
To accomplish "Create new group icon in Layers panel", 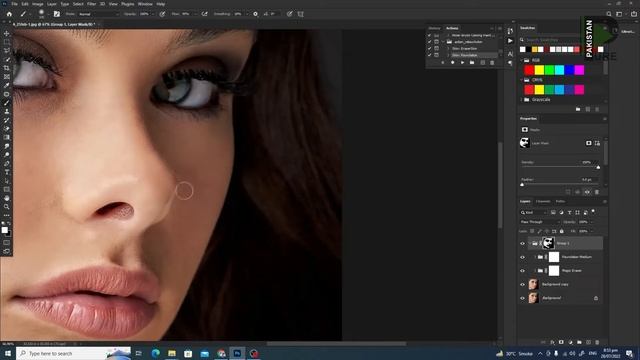I will (x=579, y=342).
